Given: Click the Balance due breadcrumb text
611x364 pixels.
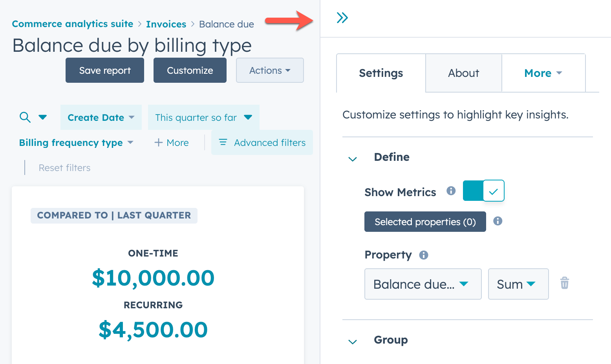Looking at the screenshot, I should click(227, 24).
